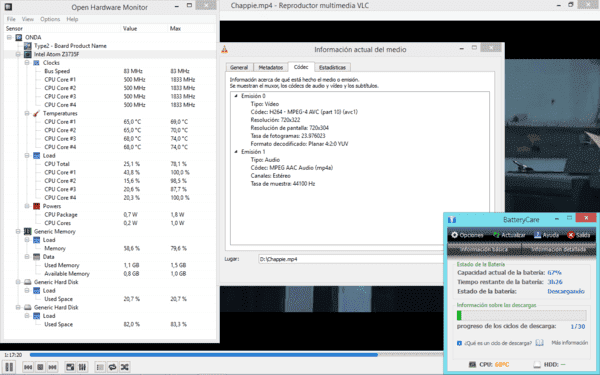
Task: Collapse the Temperatures group
Action: click(27, 113)
